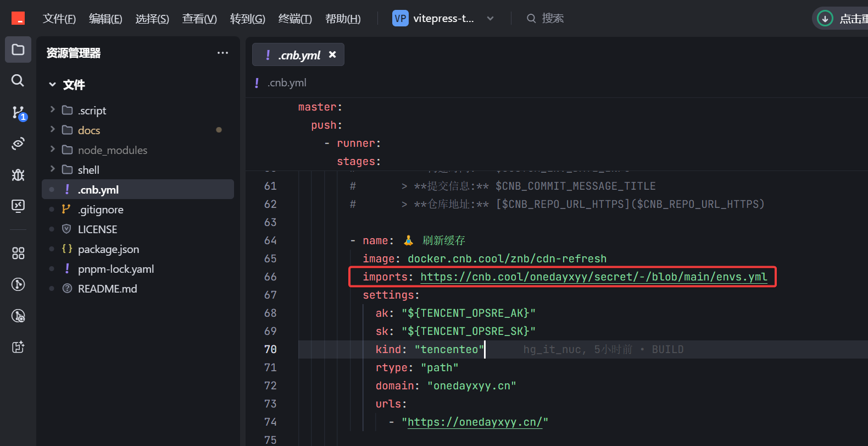Open the 文件(F) menu
The height and width of the screenshot is (446, 868).
(59, 19)
